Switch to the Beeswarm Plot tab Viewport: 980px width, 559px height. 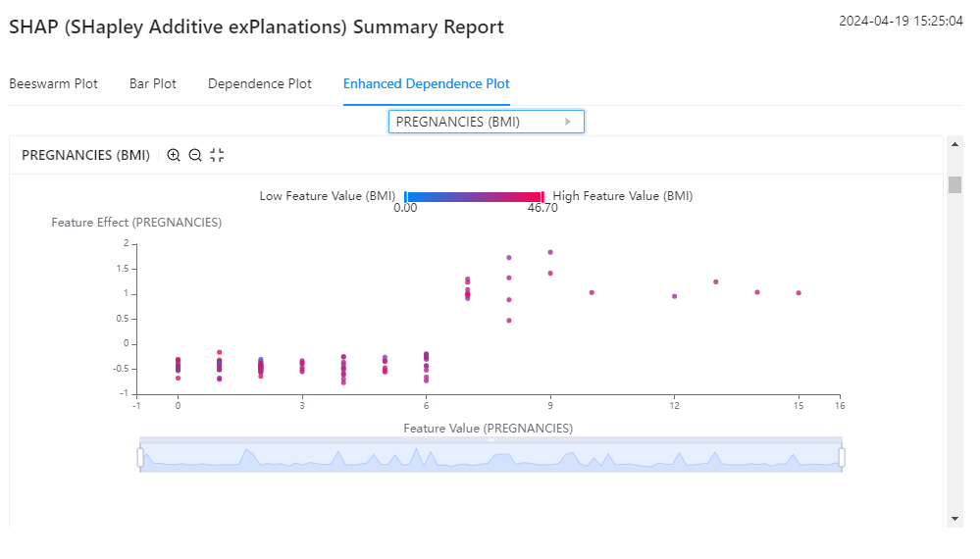click(x=53, y=83)
